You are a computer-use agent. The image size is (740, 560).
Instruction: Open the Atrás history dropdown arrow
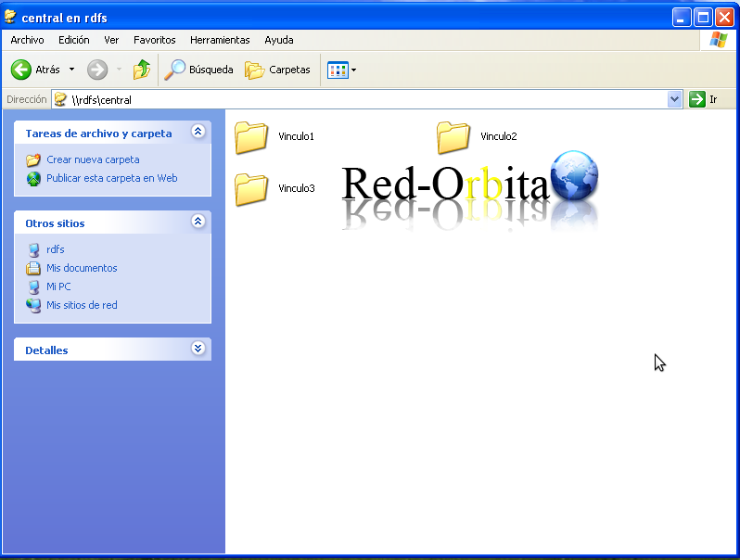[71, 70]
